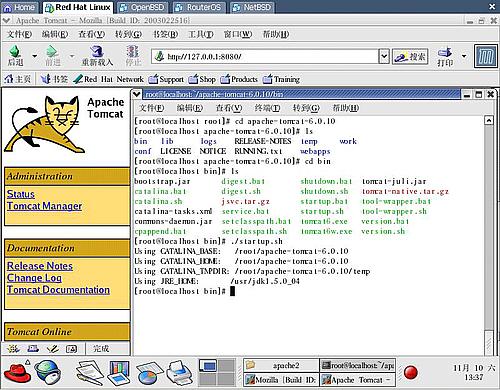Switch to apache2 taskbar window
Screen dimensions: 500x390
click(x=281, y=365)
